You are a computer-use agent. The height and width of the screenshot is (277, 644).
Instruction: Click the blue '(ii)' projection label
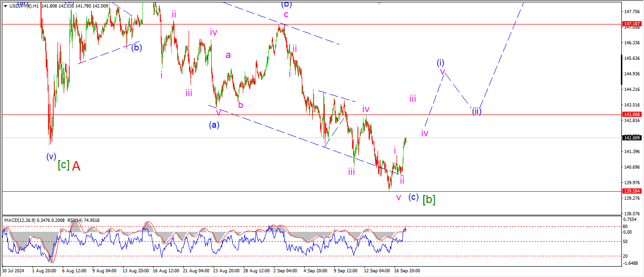point(477,112)
